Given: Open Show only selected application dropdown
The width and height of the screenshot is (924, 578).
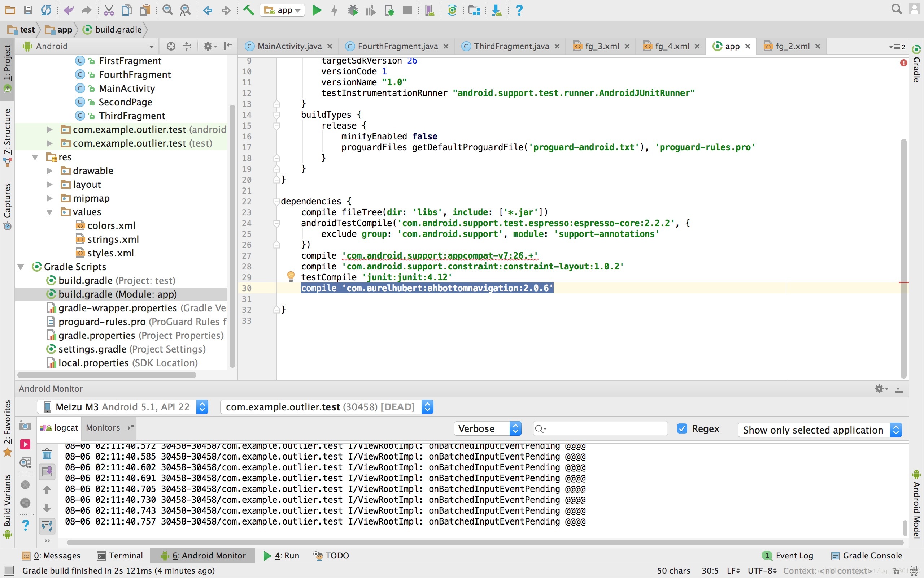Looking at the screenshot, I should click(x=820, y=430).
